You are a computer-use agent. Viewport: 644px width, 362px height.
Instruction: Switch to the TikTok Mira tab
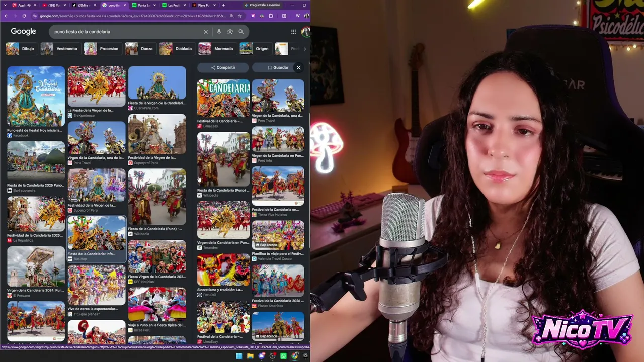pyautogui.click(x=83, y=5)
